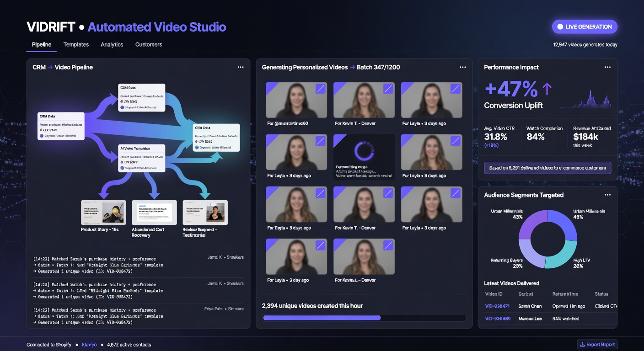Screen dimensions: 644x351
Task: Open the Performance Impact panel options menu
Action: (x=607, y=67)
